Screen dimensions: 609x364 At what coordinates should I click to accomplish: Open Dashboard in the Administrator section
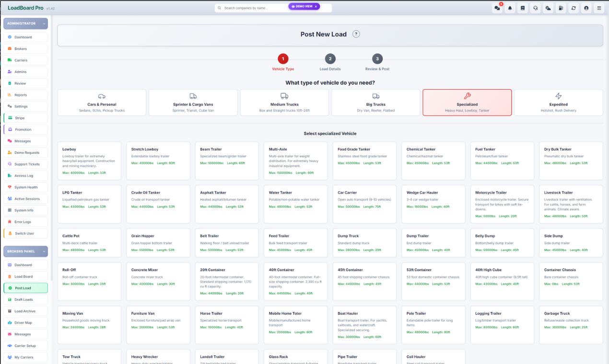[x=25, y=37]
